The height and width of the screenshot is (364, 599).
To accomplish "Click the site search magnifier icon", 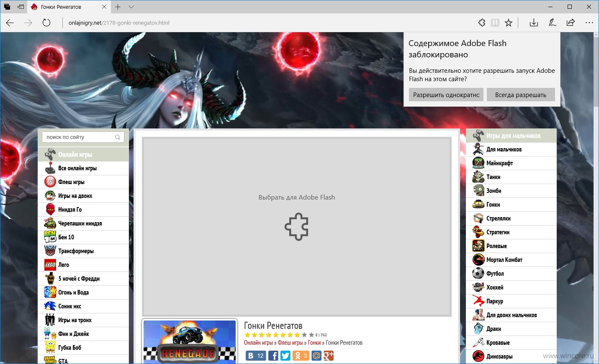I will (x=118, y=137).
